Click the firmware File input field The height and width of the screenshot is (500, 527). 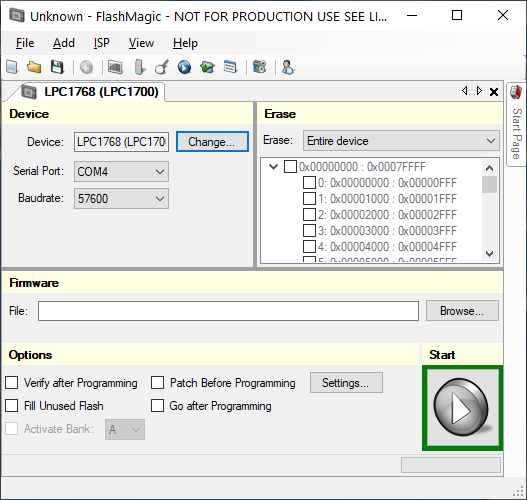(228, 311)
